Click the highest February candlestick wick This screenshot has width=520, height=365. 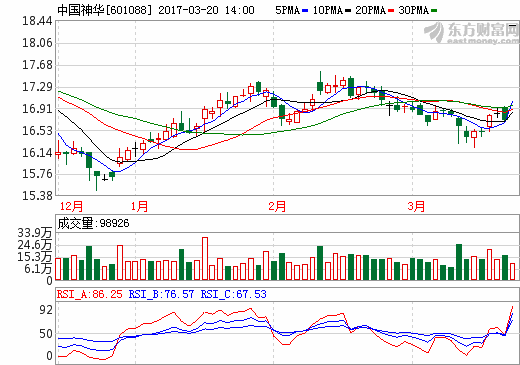[320, 83]
